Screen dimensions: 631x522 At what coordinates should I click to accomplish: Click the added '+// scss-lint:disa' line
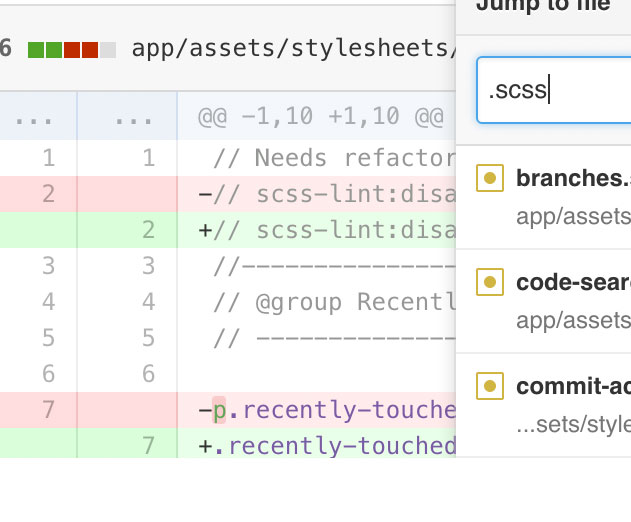(327, 230)
